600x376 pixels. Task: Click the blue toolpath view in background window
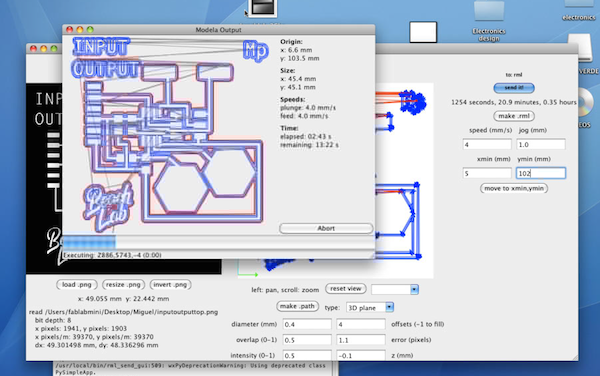404,180
